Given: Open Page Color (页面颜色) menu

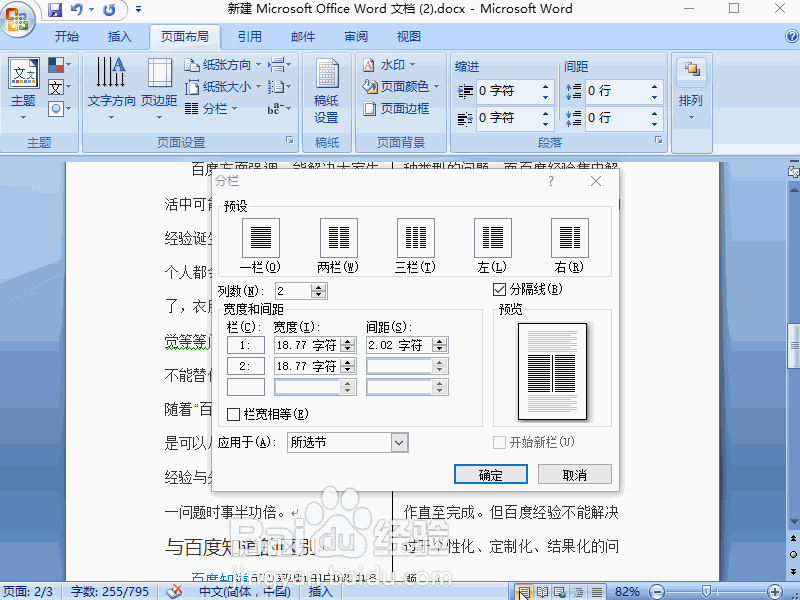Looking at the screenshot, I should coord(401,87).
